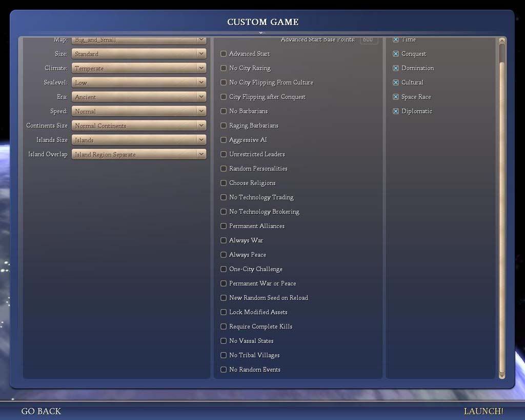
Task: Open the Sealevel dropdown showing Low
Action: click(x=139, y=83)
